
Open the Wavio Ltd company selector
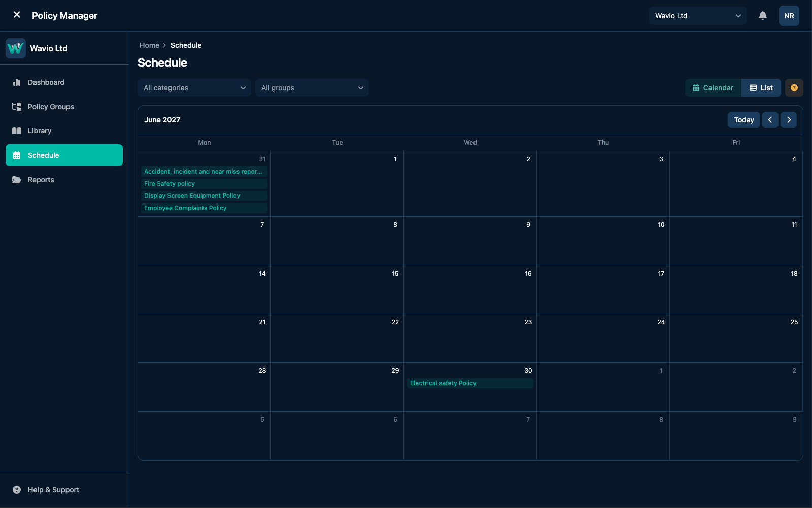(698, 16)
